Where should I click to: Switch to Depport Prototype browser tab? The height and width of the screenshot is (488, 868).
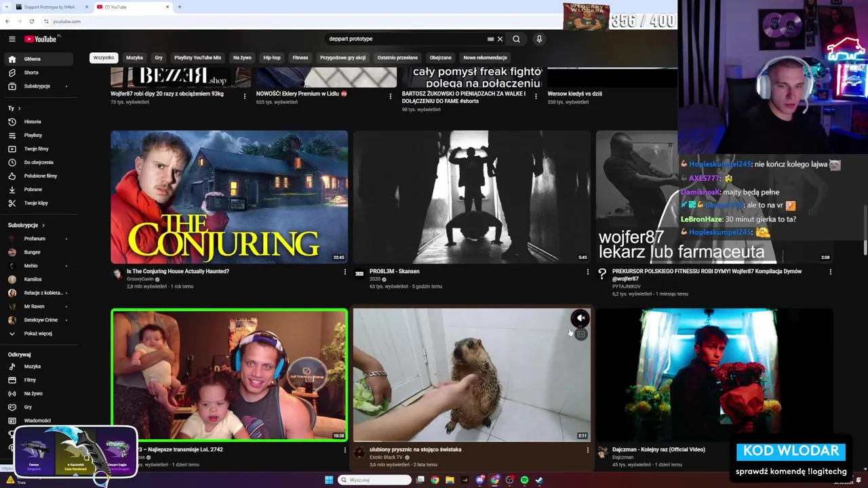point(50,7)
